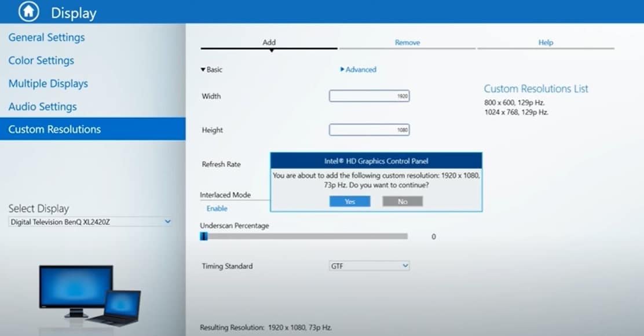Switch to the Remove tab
The image size is (644, 336).
pyautogui.click(x=407, y=43)
